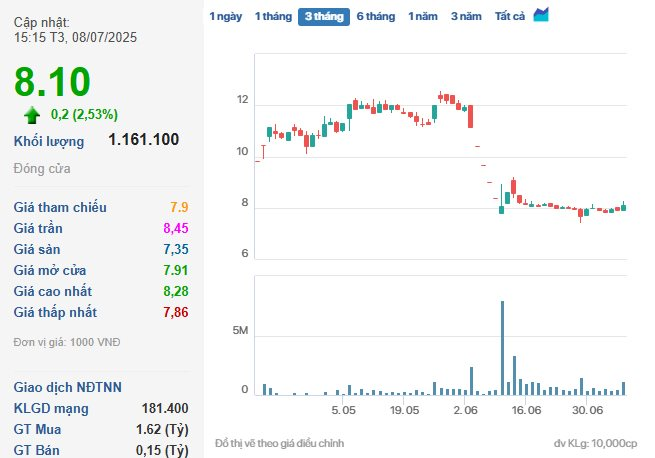Click the green up-arrow price change icon
The width and height of the screenshot is (655, 458).
coord(33,114)
